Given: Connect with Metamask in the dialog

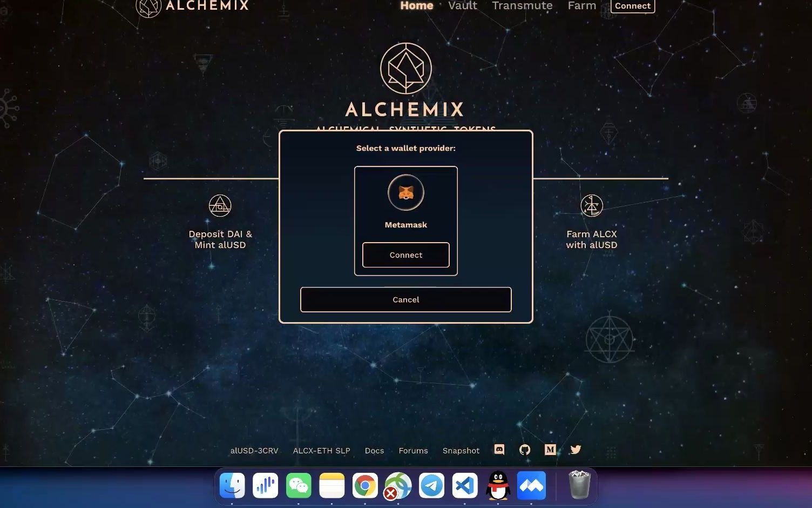Looking at the screenshot, I should click(406, 255).
